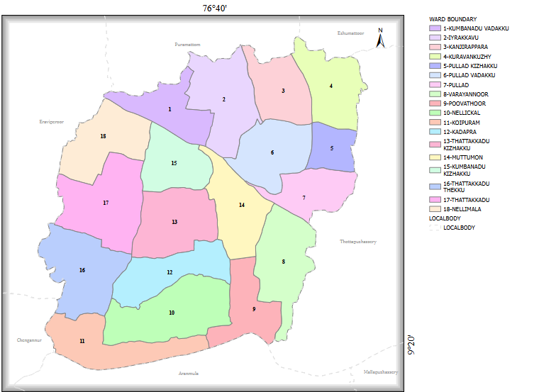
Task: Click ward 12 cyan region on map
Action: [x=170, y=273]
